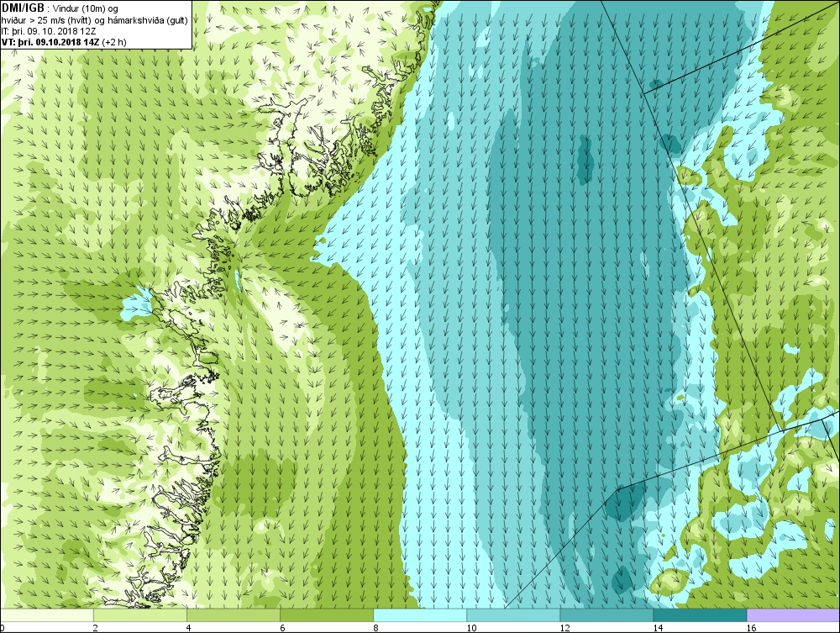Click the scale label '8'
This screenshot has height=633, width=840.
(375, 628)
